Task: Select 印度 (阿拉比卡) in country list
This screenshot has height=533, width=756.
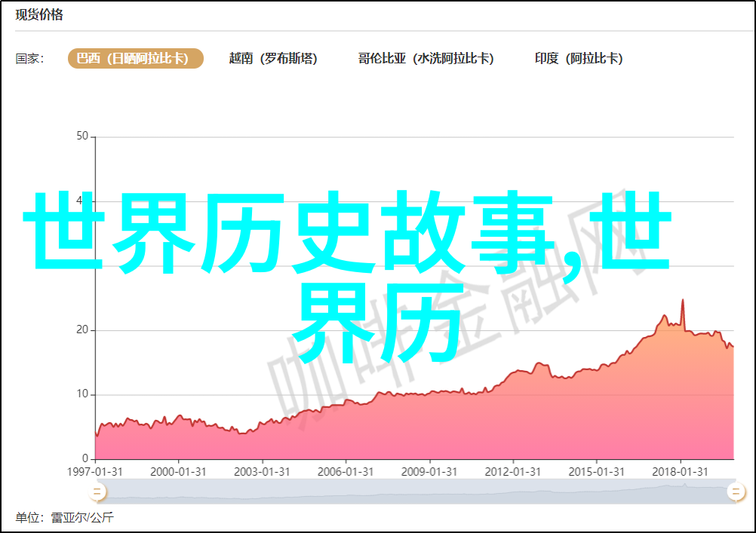Action: click(x=579, y=59)
